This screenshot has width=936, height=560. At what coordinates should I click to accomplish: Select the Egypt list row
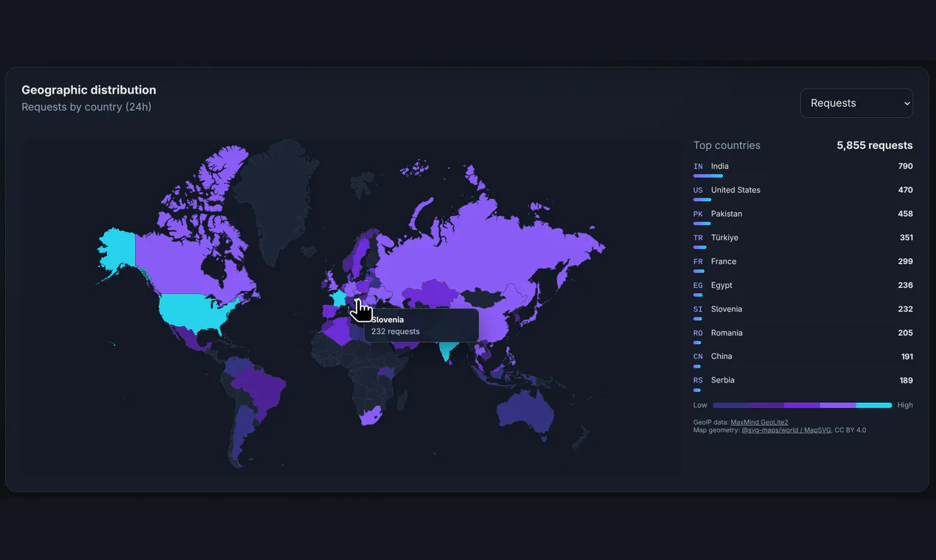point(803,288)
